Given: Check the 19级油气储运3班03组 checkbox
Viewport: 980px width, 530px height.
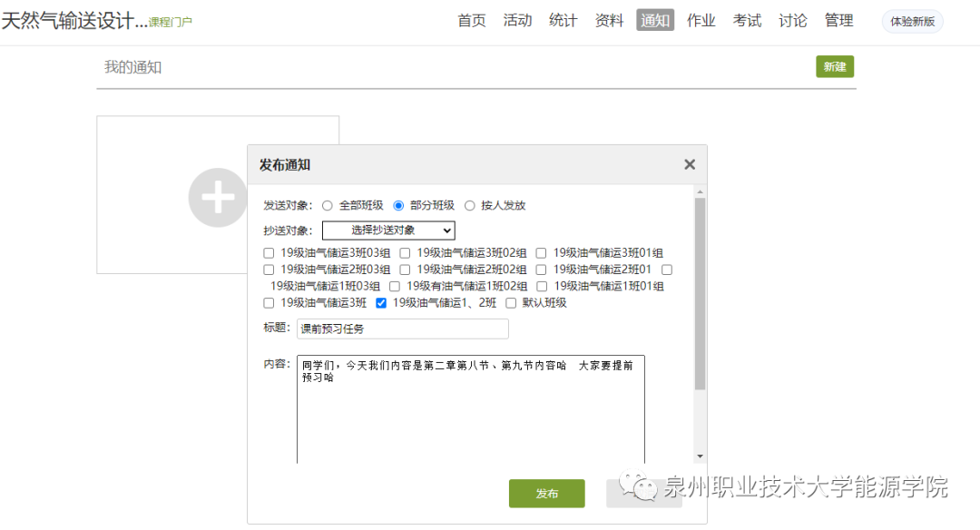Looking at the screenshot, I should [x=269, y=252].
